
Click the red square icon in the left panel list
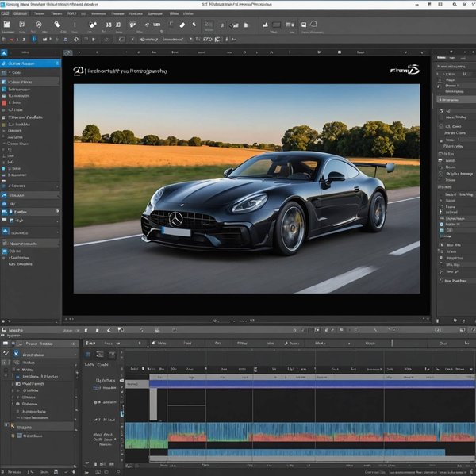4,102
